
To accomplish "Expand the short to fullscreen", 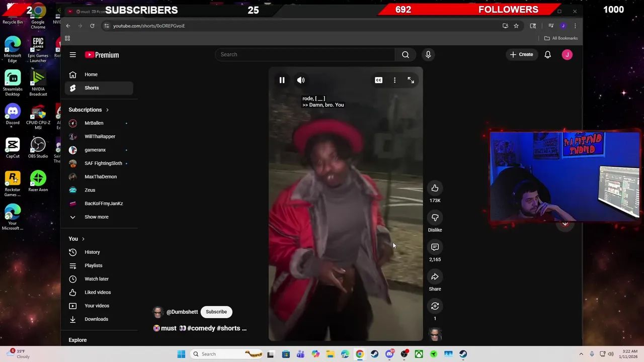I will (411, 80).
